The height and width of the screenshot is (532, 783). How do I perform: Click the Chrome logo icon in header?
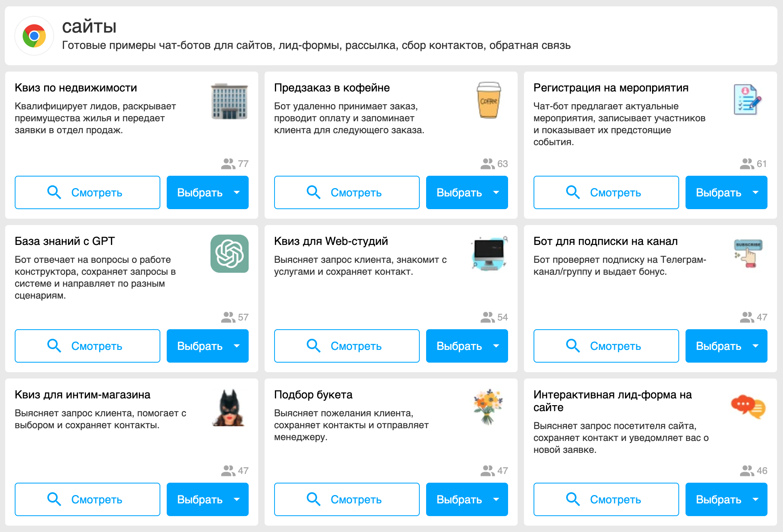(x=34, y=36)
